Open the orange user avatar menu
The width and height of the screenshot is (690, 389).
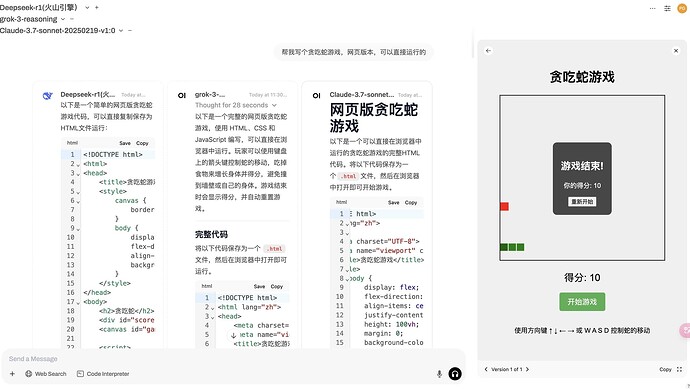682,8
